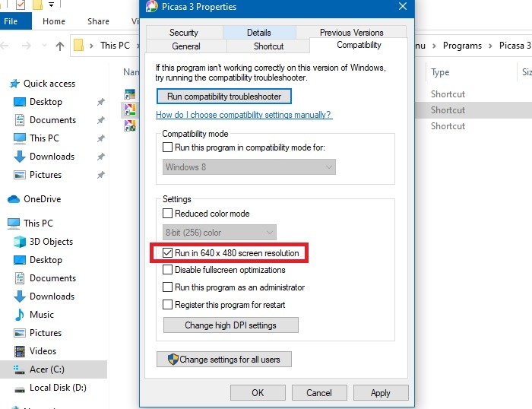
Task: Sort by the Type column header
Action: 440,72
